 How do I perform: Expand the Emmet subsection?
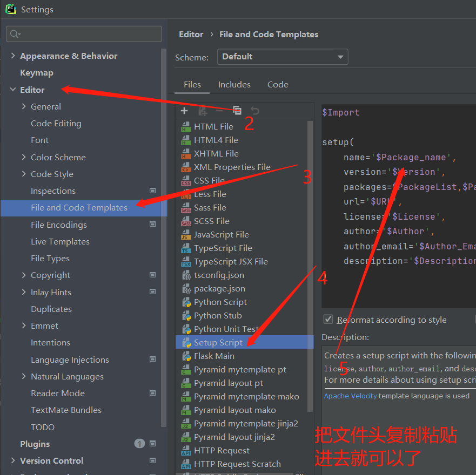(x=24, y=325)
